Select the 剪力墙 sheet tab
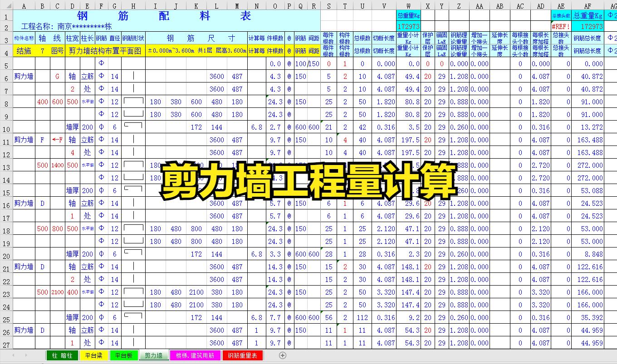Screen dimensions: 617x364 (x=153, y=355)
